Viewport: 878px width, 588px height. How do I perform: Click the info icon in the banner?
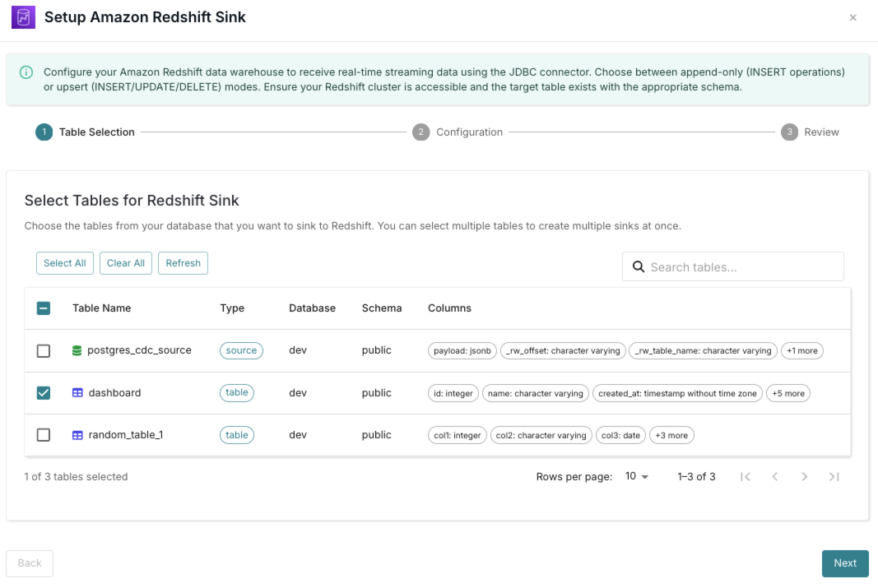pos(26,72)
